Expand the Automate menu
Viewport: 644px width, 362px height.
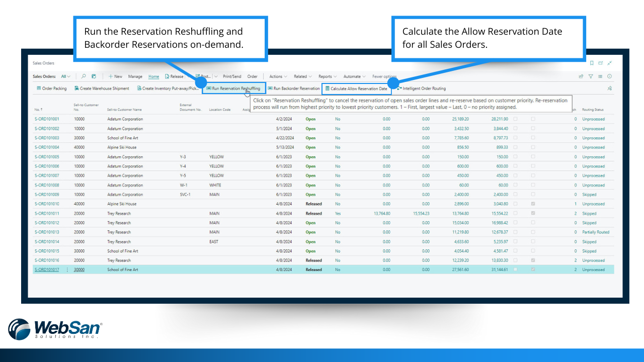tap(354, 76)
